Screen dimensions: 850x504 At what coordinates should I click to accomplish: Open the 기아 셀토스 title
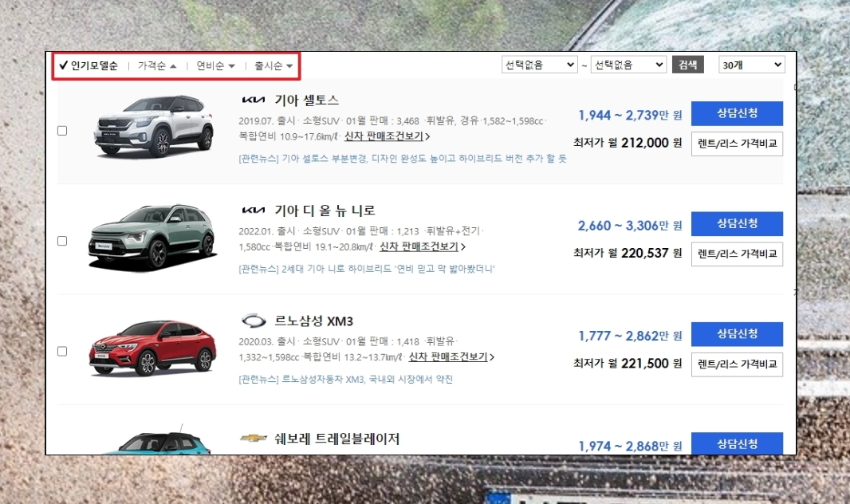click(x=306, y=100)
